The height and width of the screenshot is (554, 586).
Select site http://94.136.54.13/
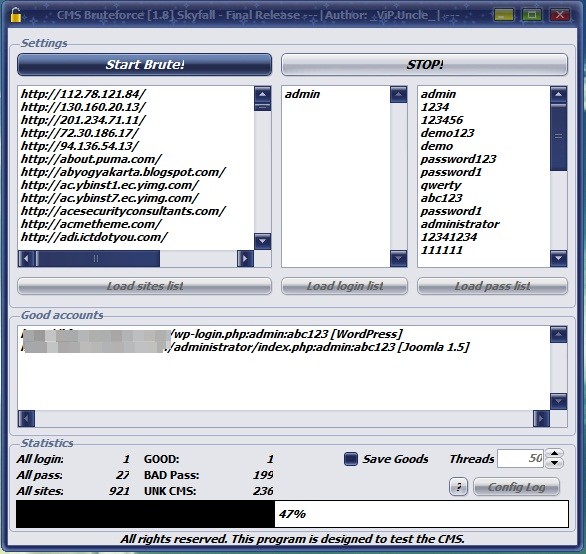[x=80, y=146]
